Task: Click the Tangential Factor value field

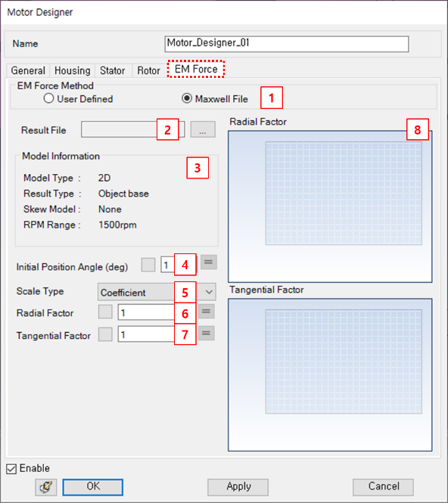Action: 157,334
